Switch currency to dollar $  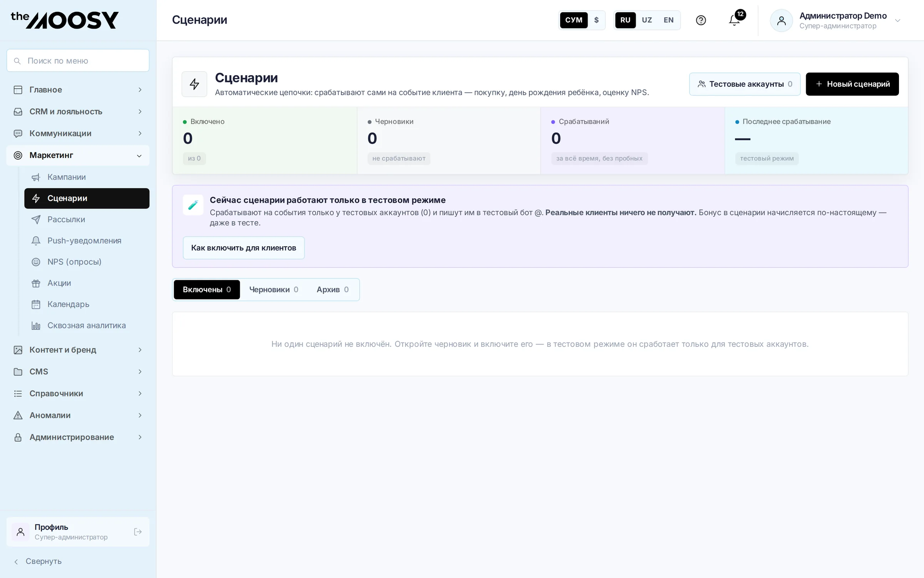coord(596,20)
